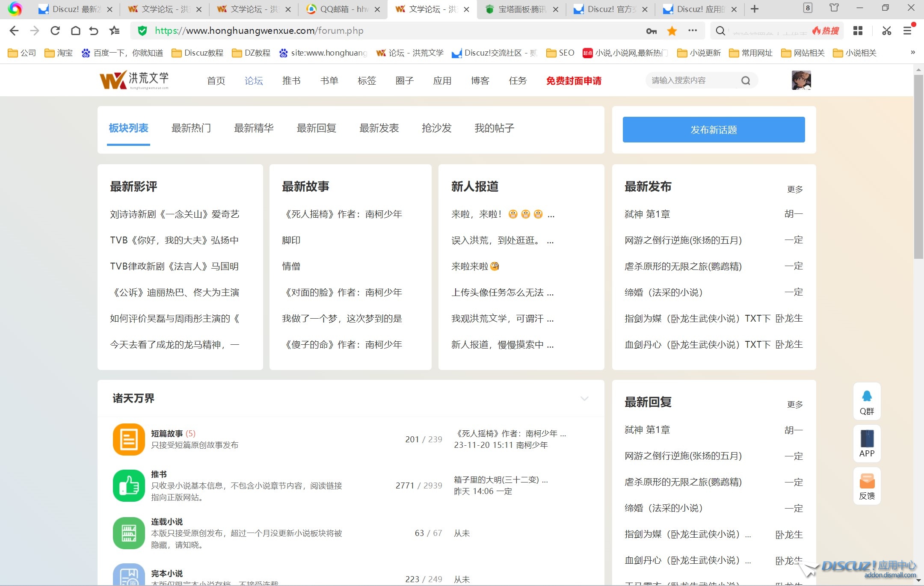Click the QQ group penguin icon
Image resolution: width=924 pixels, height=586 pixels.
tap(867, 397)
